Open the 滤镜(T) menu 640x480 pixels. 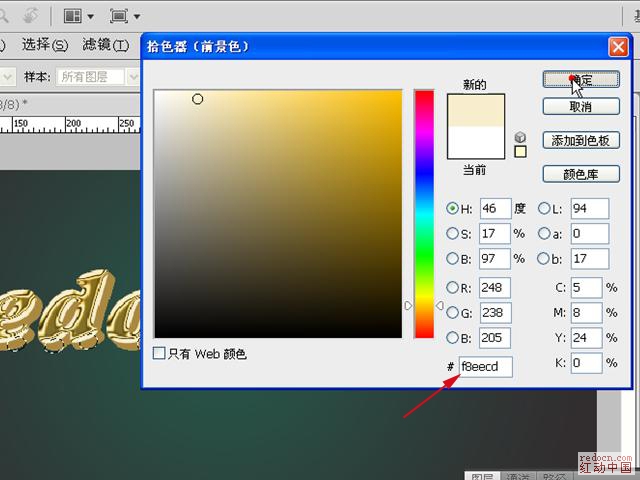(x=105, y=45)
